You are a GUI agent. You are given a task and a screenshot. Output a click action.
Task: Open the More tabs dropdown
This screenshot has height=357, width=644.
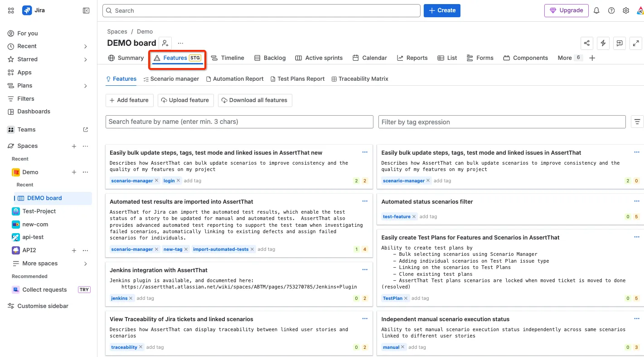[570, 58]
